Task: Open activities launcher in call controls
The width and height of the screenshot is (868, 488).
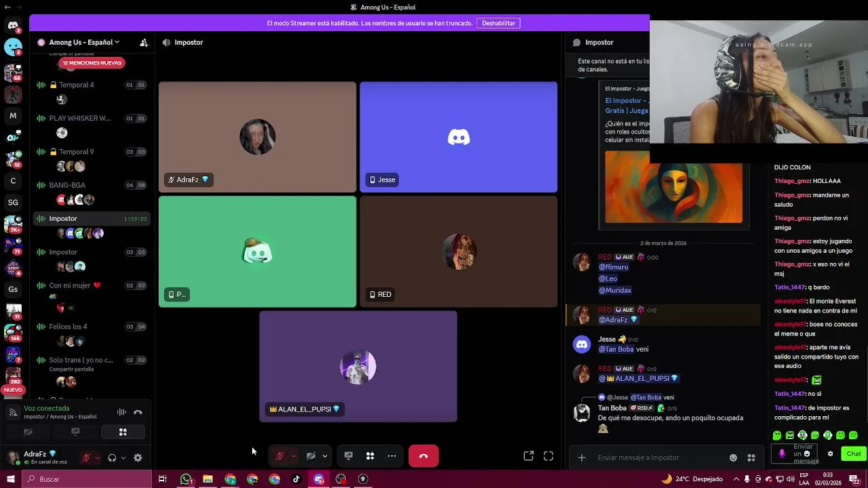Action: 370,456
